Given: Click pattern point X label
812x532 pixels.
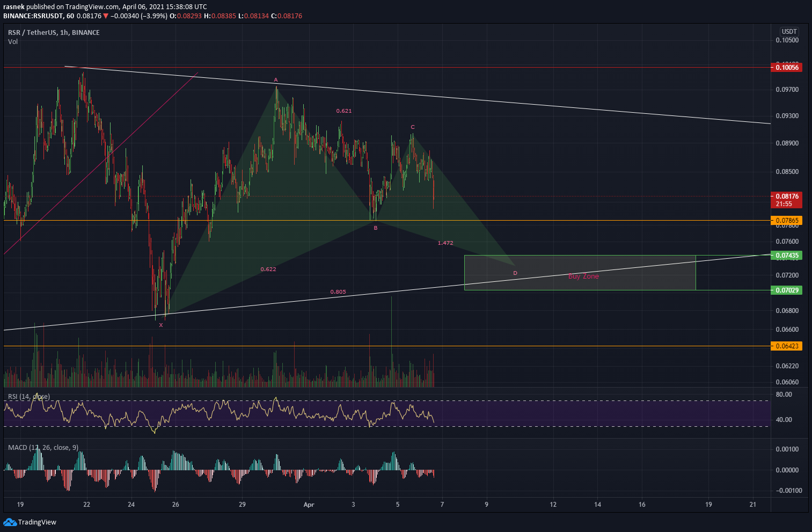Looking at the screenshot, I should 161,325.
